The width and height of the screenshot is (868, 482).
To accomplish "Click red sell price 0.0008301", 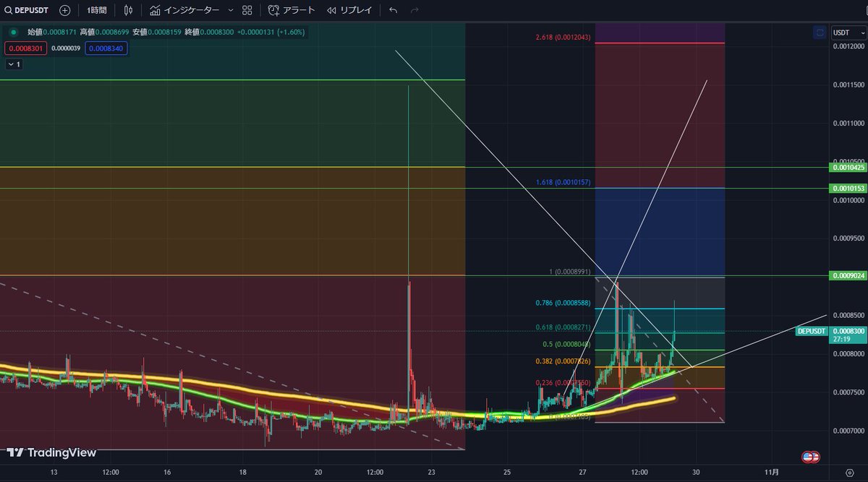I will [25, 48].
